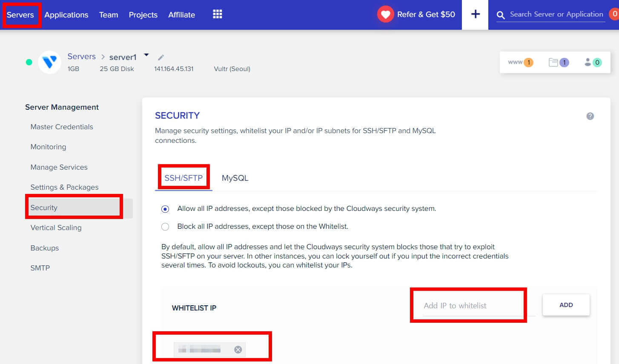Click the server IP 141.164.45.131
The height and width of the screenshot is (364, 619).
pos(174,69)
